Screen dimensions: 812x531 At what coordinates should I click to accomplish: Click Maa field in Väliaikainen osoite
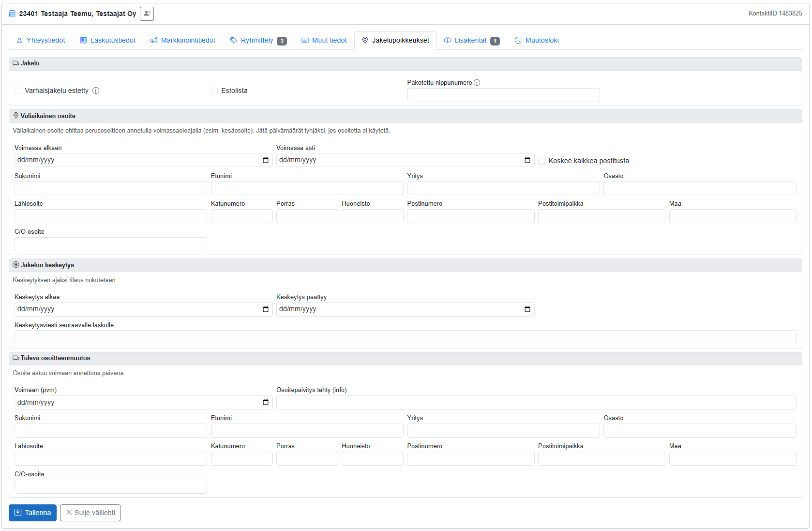tap(733, 216)
